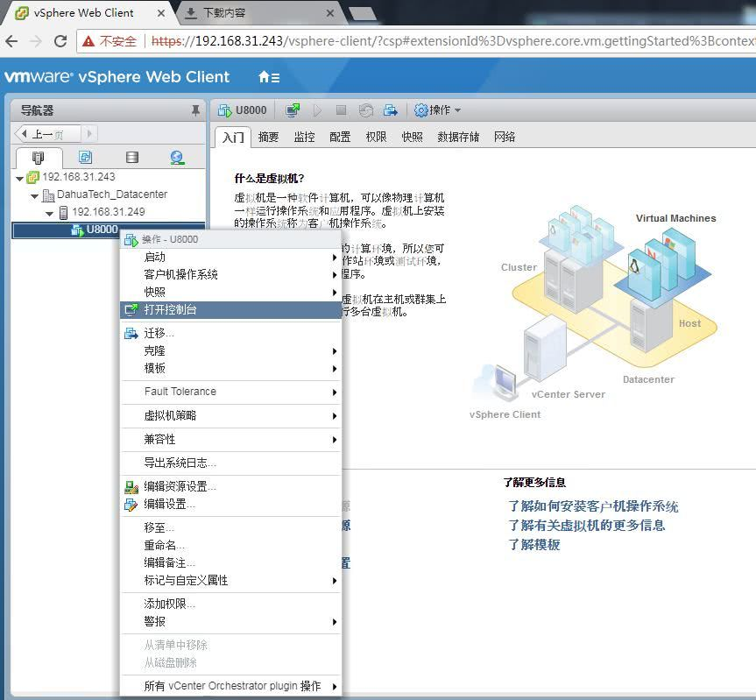Screen dimensions: 756x700
Task: Click the power on (play) toolbar icon
Action: (x=317, y=110)
